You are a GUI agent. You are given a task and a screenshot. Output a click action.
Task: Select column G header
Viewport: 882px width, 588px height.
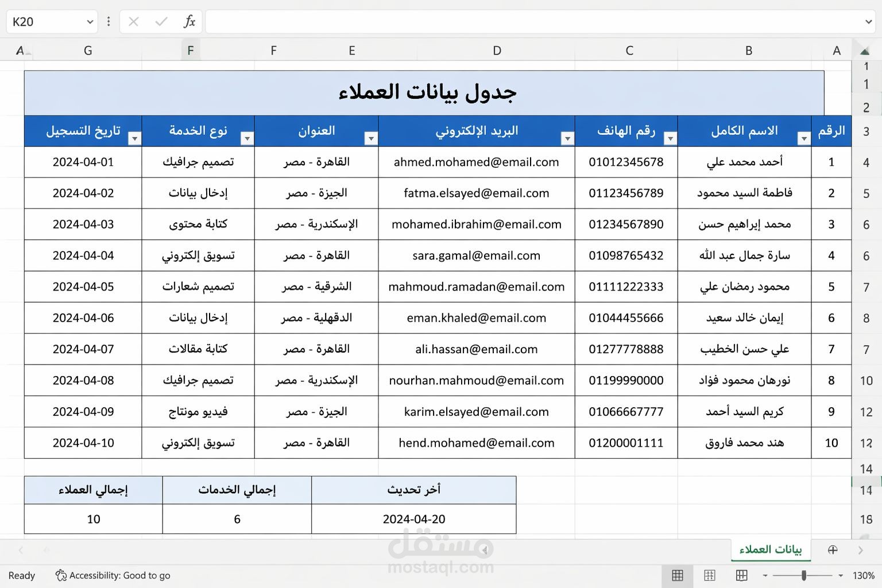[88, 51]
